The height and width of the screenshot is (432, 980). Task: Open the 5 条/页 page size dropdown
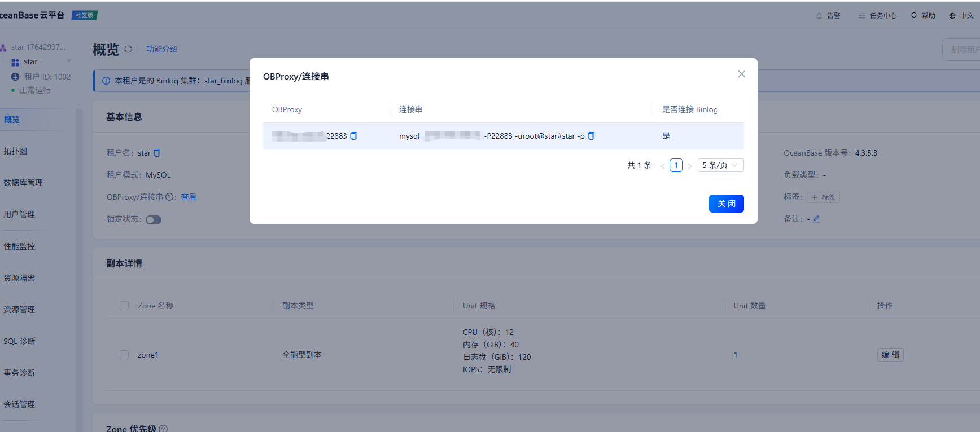tap(720, 165)
